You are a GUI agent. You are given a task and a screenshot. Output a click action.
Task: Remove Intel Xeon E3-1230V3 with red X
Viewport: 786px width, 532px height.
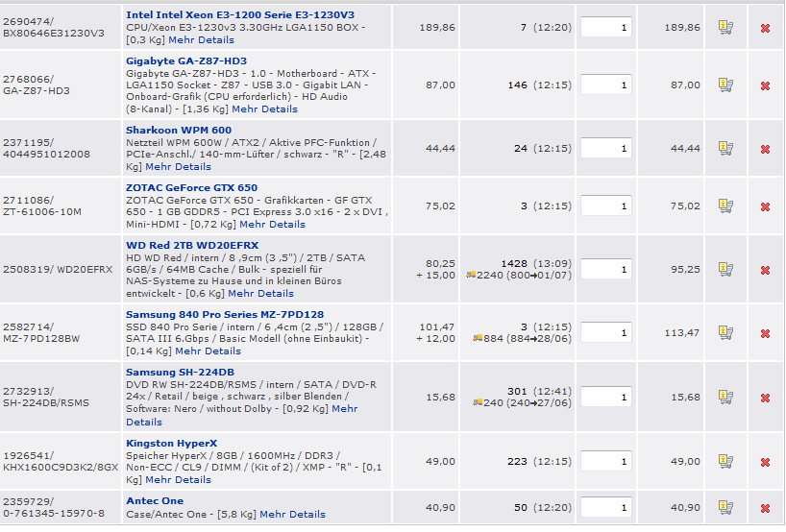(765, 29)
